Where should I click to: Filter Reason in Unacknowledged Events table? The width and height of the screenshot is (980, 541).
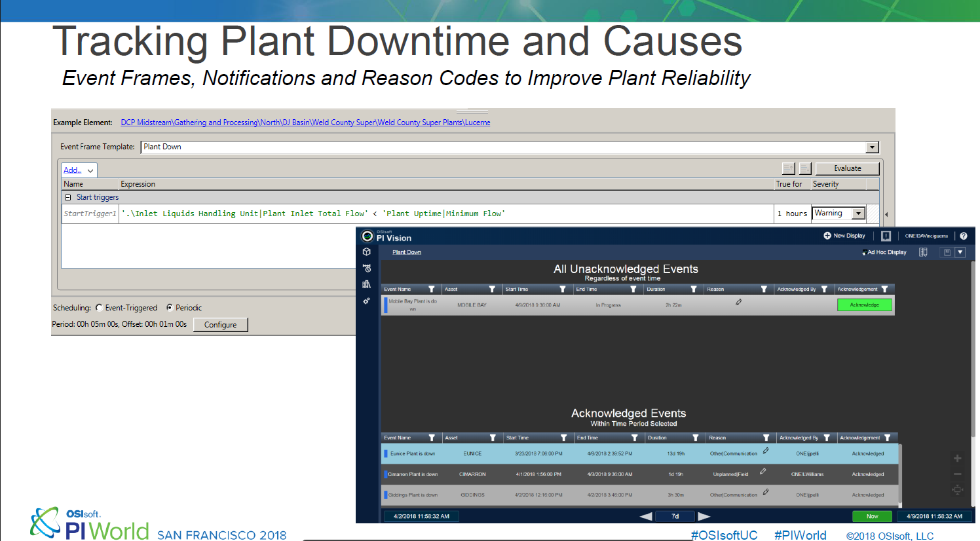(x=764, y=289)
